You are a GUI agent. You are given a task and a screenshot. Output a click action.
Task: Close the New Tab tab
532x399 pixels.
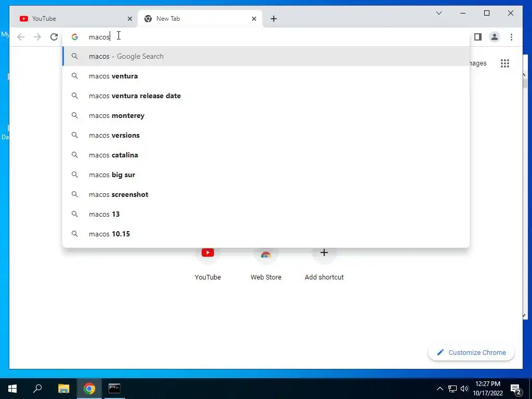click(x=254, y=19)
